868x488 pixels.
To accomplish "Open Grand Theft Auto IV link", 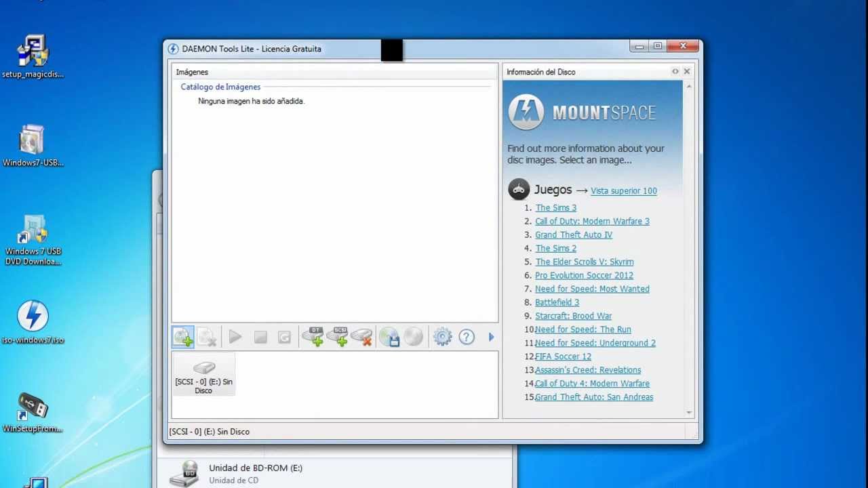I will coord(574,235).
